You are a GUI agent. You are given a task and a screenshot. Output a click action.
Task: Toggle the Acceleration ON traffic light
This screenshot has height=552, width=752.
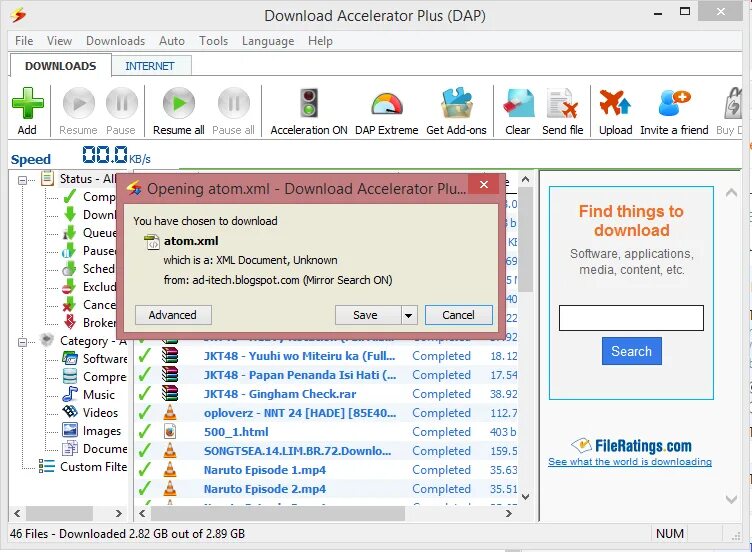coord(309,103)
